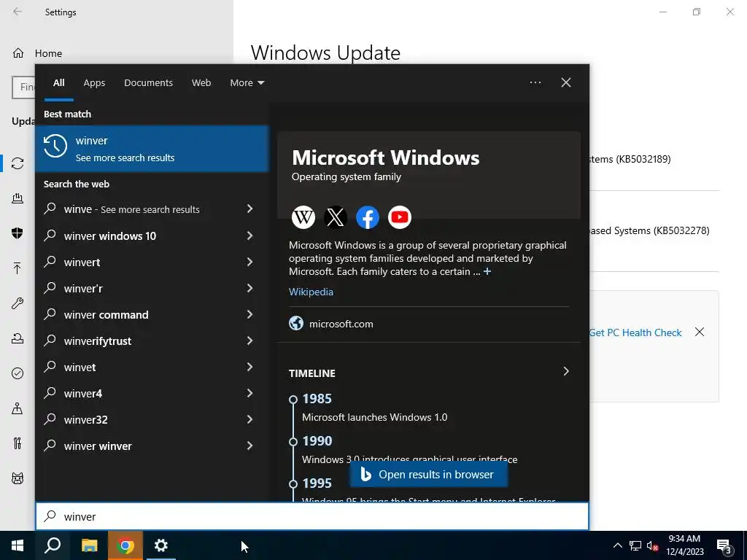This screenshot has height=560, width=747.
Task: Select Delivery Optimization sidebar icon
Action: (18, 198)
